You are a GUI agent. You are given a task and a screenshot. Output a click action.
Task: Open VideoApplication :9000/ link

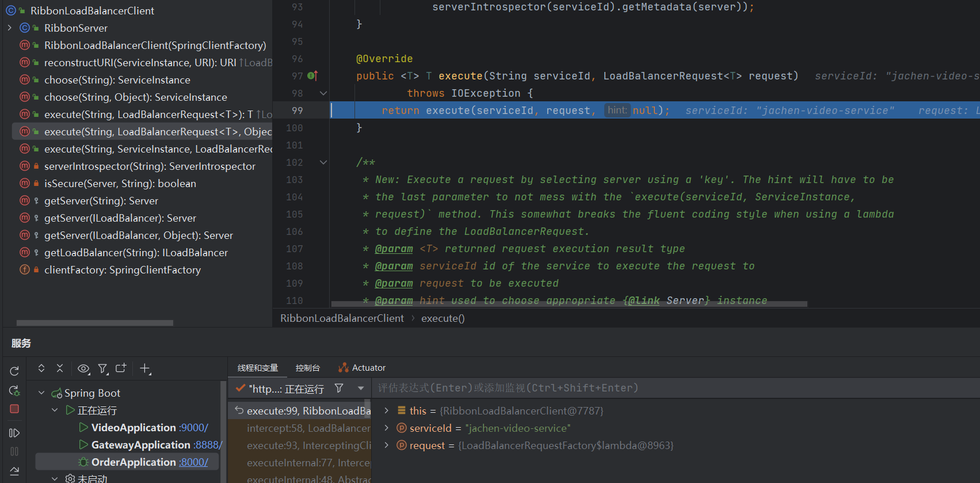[193, 428]
